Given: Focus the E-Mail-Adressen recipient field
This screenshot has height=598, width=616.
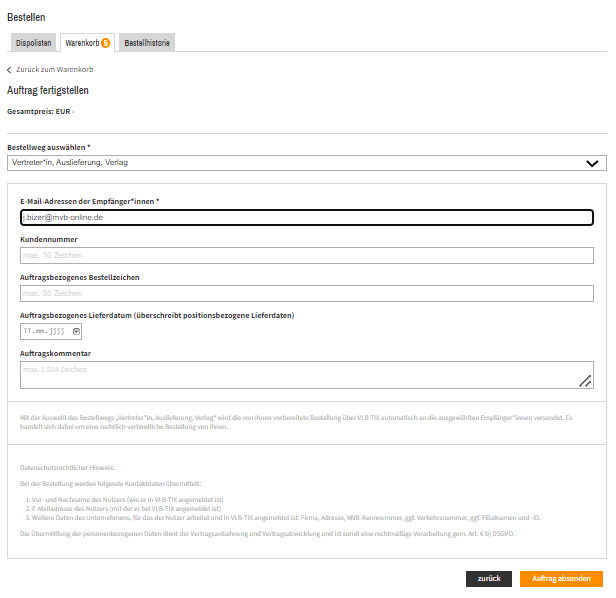Looking at the screenshot, I should tap(307, 218).
